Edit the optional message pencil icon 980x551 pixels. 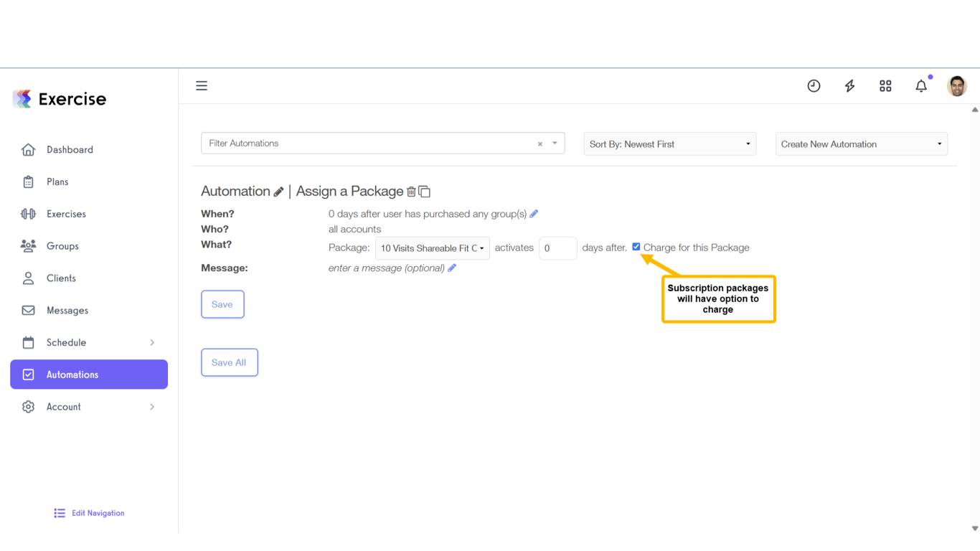point(452,268)
